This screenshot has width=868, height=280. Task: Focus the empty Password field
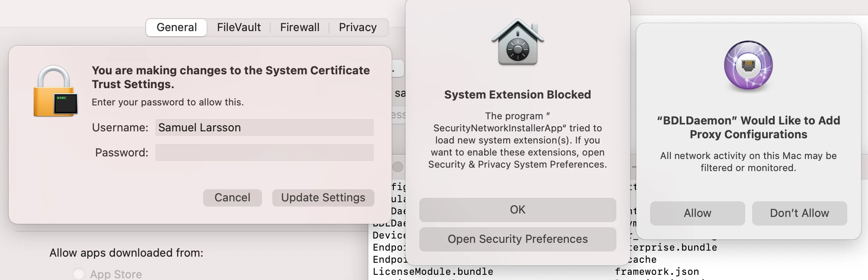click(x=265, y=153)
